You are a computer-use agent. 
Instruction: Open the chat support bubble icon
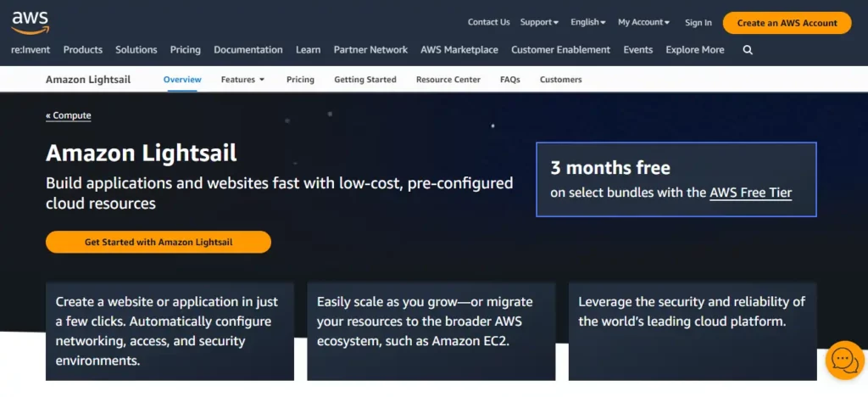click(844, 360)
